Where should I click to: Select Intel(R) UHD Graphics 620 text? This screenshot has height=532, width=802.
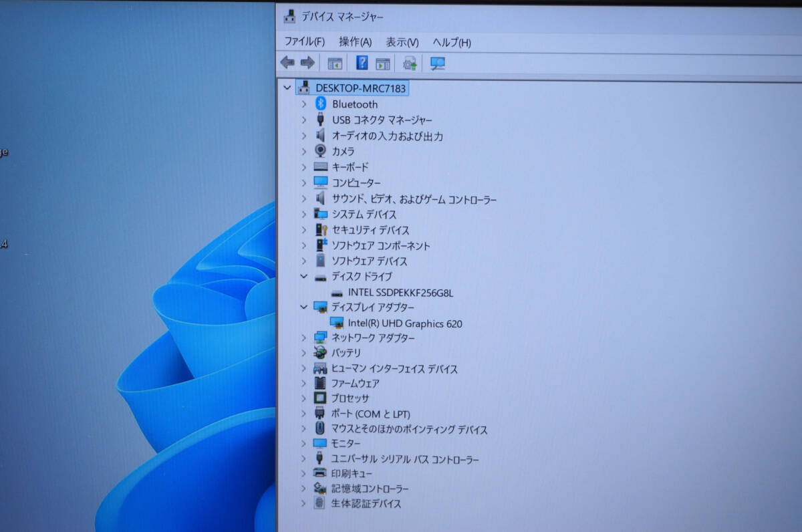[x=405, y=323]
